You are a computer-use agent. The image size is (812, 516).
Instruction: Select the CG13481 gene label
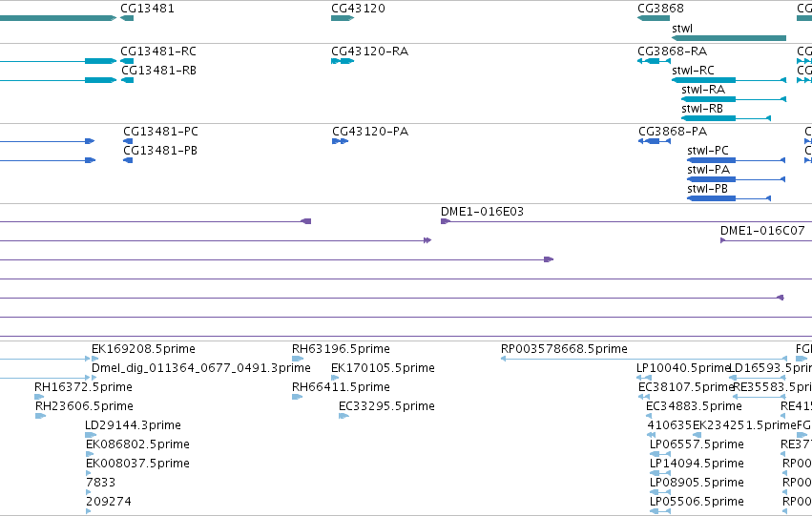point(147,9)
